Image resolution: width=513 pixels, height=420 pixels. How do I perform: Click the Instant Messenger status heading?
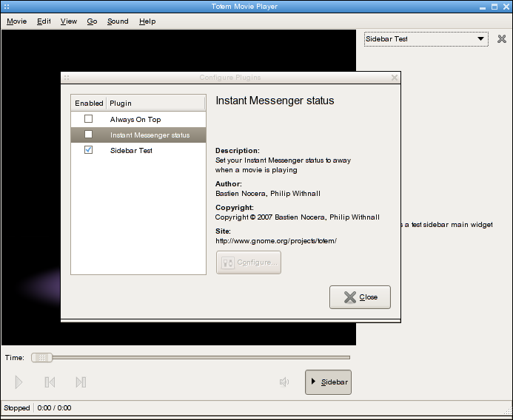[275, 101]
